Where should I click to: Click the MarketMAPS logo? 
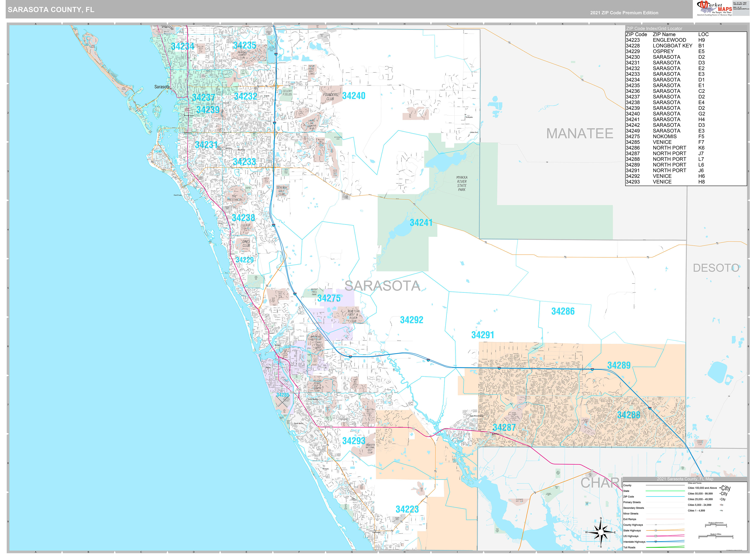pyautogui.click(x=715, y=9)
